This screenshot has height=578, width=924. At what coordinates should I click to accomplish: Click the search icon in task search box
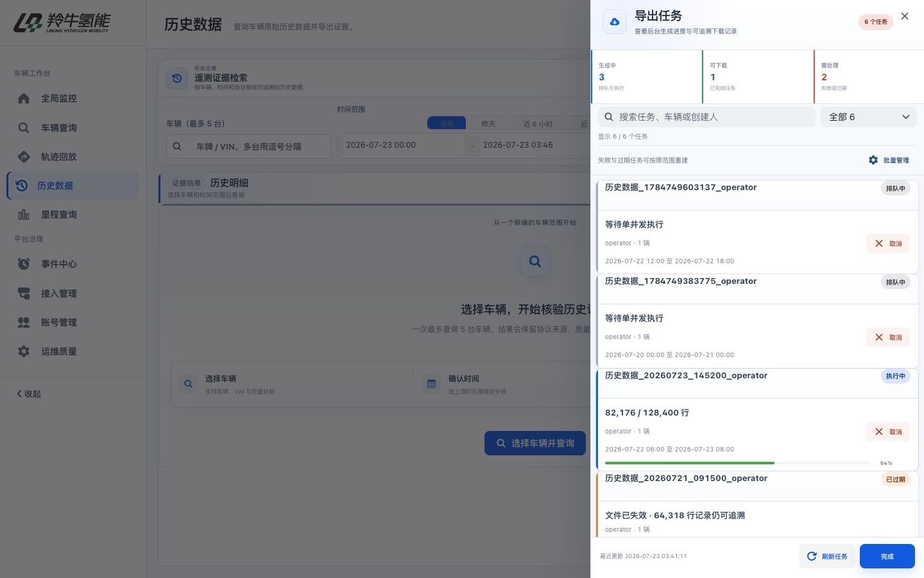point(609,117)
